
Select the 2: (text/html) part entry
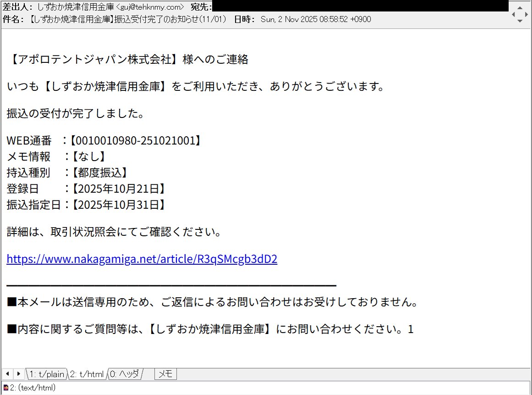click(x=33, y=388)
